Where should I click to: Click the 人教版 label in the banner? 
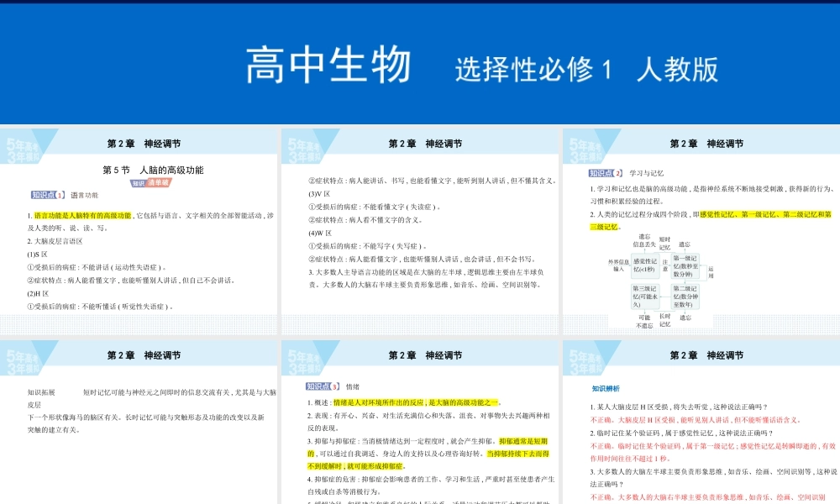coord(678,69)
